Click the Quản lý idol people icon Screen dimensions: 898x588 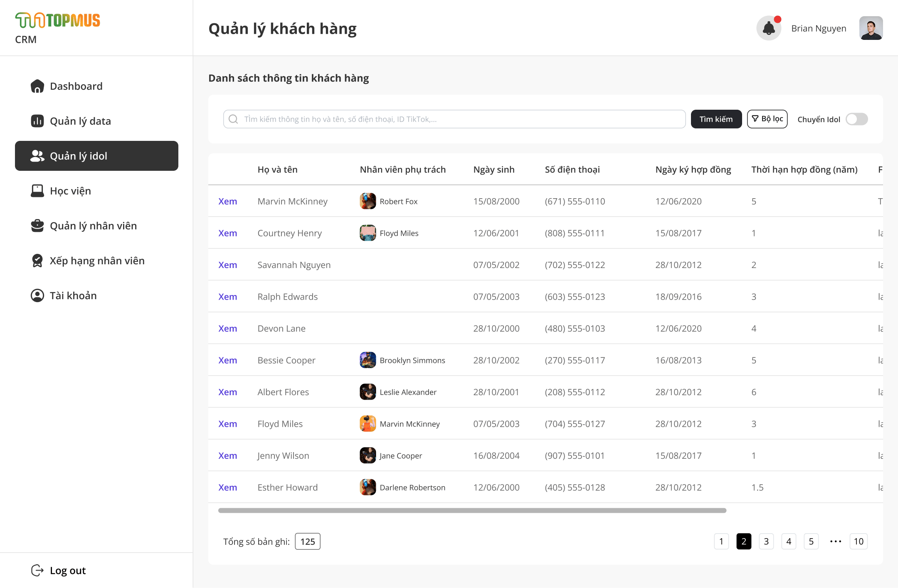tap(37, 156)
